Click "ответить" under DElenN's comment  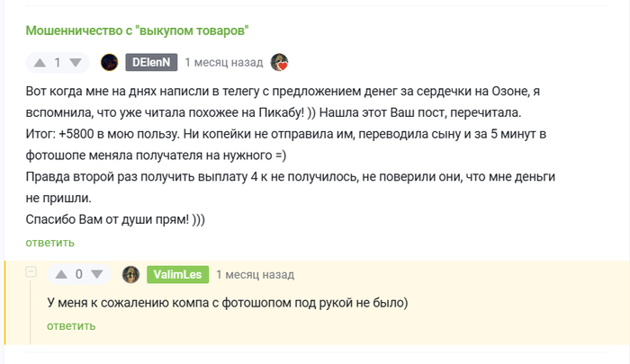tap(50, 243)
